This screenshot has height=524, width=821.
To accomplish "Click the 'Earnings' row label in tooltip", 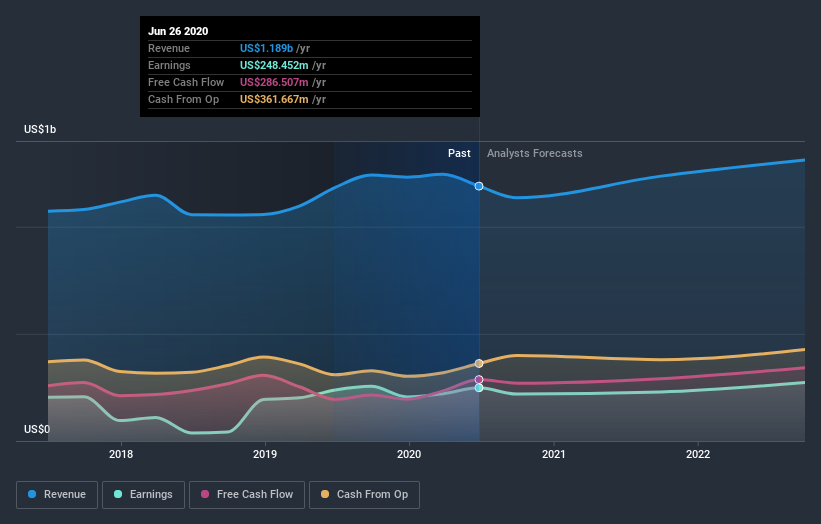I will (169, 65).
